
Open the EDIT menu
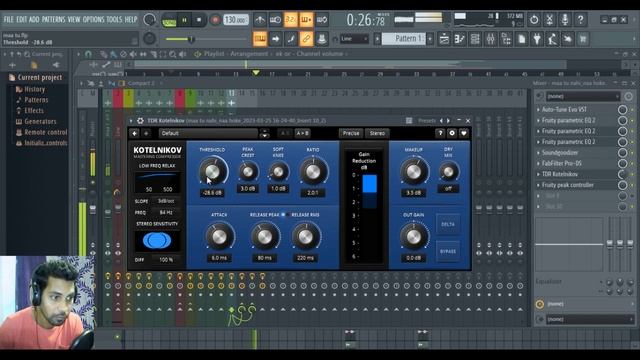point(22,19)
